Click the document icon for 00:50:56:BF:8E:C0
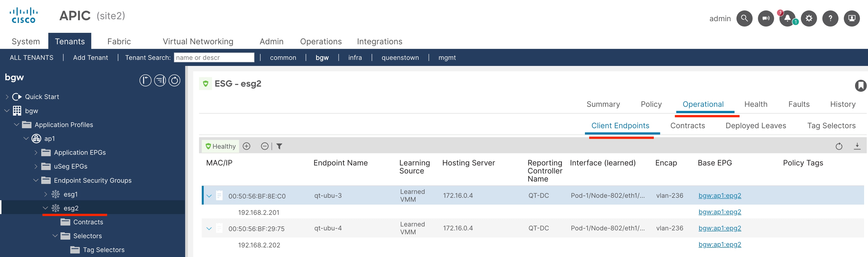The image size is (868, 257). coord(219,195)
